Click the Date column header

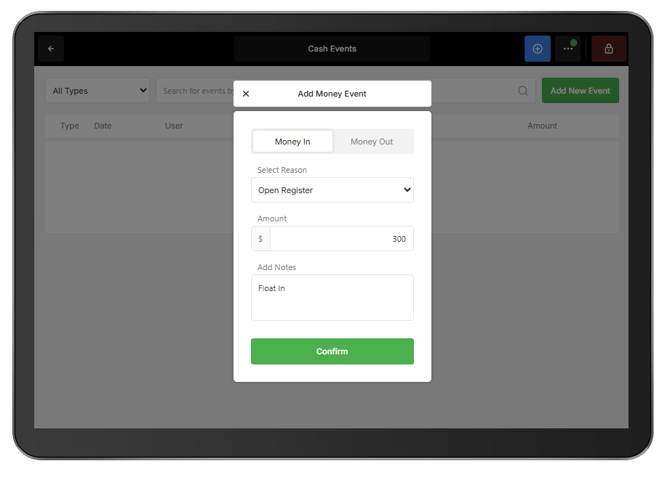(x=103, y=126)
